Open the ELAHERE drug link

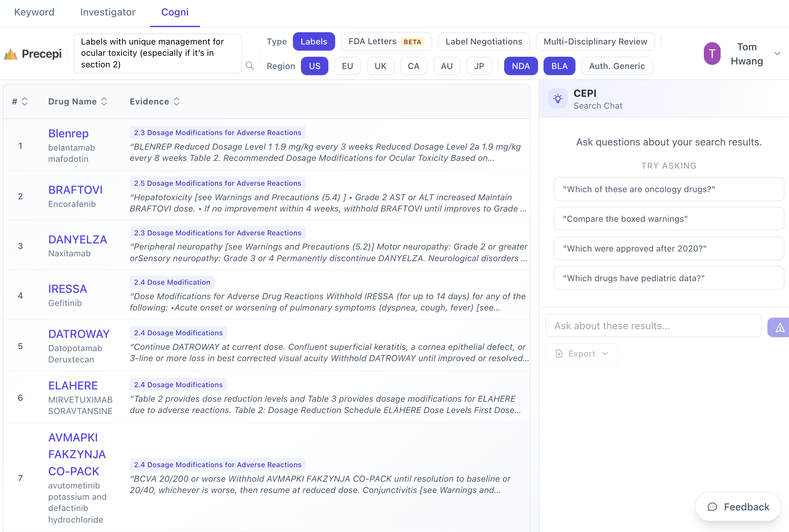click(x=73, y=385)
